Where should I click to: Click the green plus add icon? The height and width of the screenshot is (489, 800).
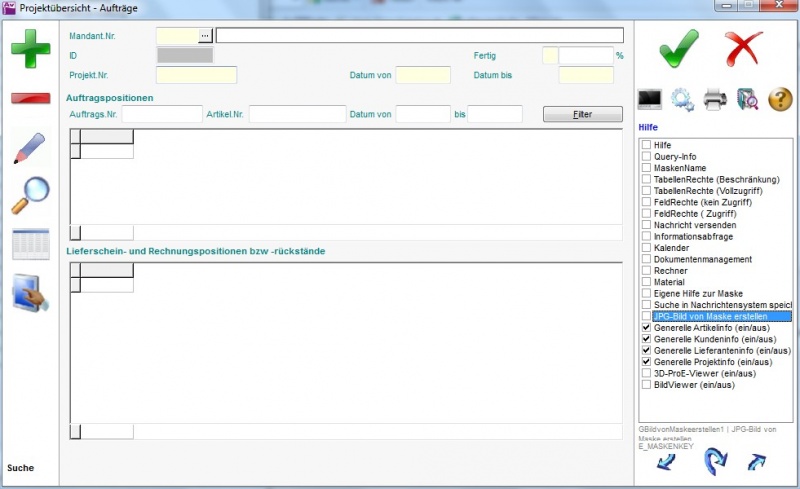click(x=30, y=49)
